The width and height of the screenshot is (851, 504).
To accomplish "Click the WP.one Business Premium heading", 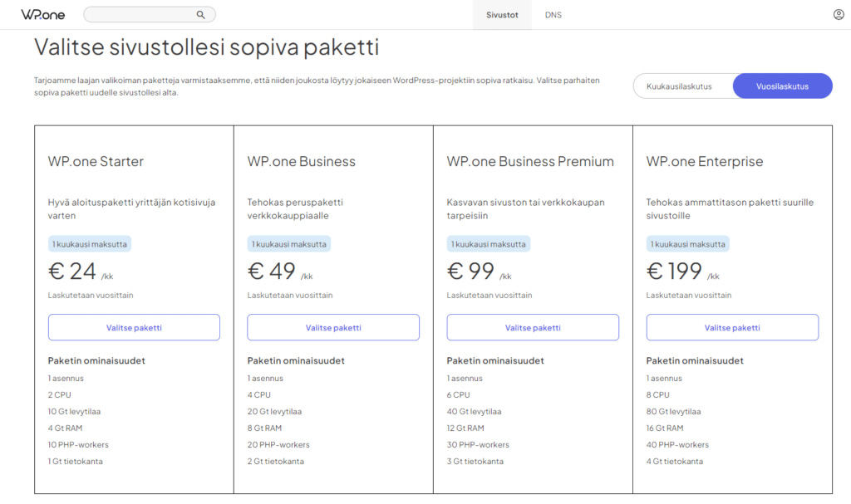I will 530,162.
